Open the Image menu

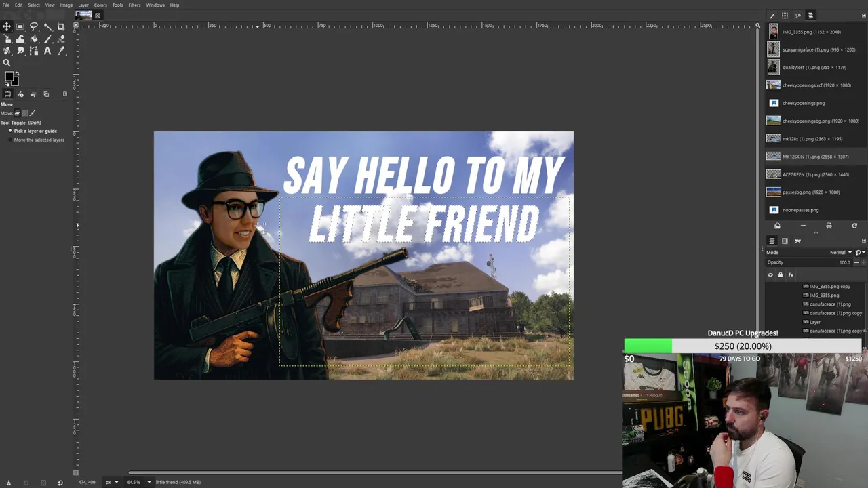[66, 5]
